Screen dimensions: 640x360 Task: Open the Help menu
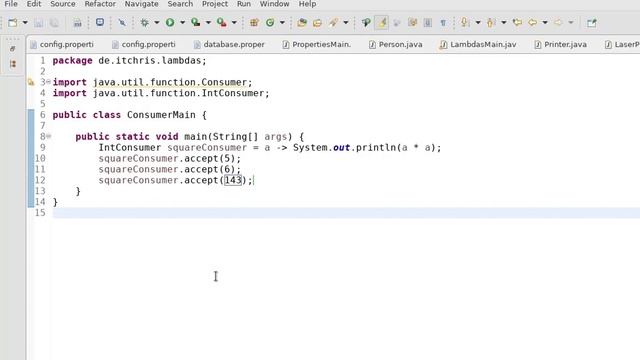(307, 4)
